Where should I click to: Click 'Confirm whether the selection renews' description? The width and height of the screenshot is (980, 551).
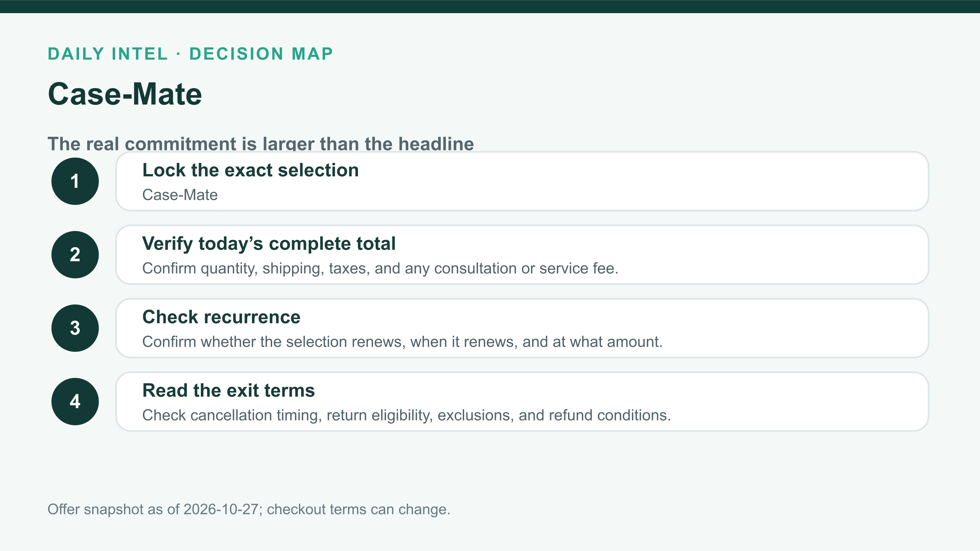402,342
